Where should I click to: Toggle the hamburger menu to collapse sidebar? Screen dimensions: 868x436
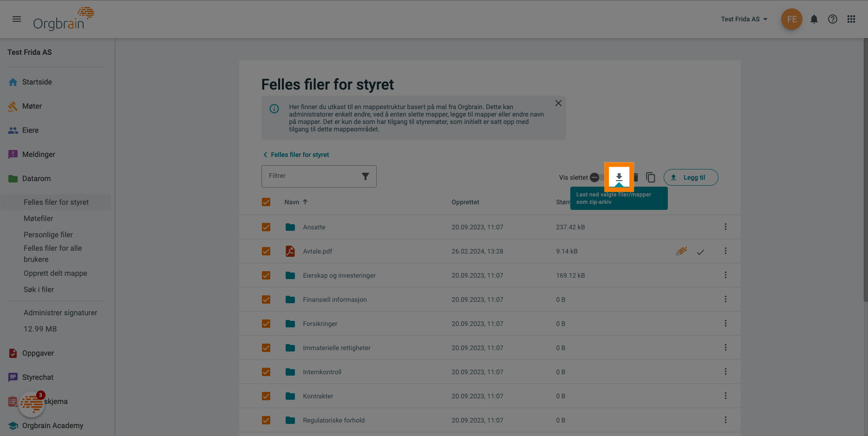17,19
